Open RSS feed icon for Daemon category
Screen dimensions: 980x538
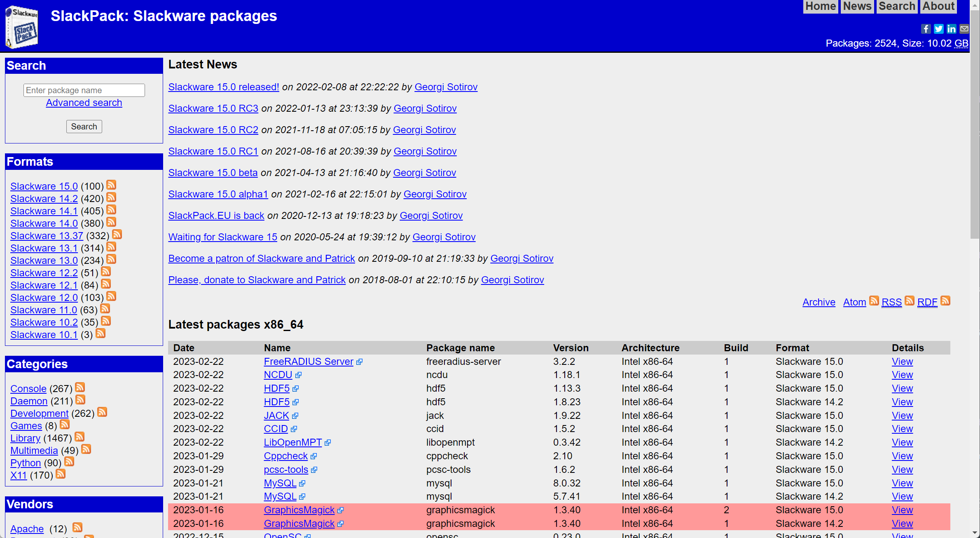pos(80,399)
